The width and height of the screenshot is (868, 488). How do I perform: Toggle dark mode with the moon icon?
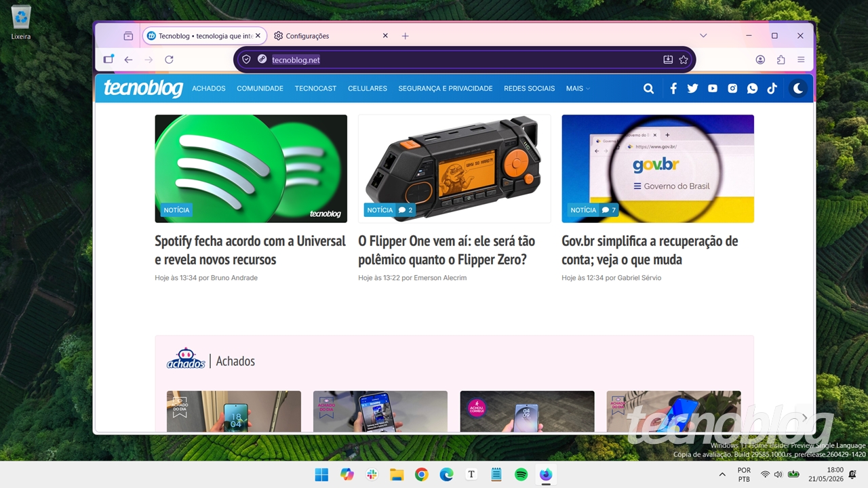point(798,88)
